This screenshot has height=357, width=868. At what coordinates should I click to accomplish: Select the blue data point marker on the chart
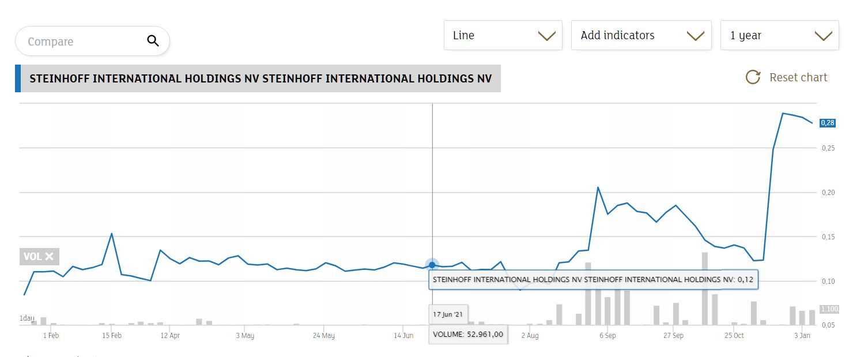pos(432,265)
